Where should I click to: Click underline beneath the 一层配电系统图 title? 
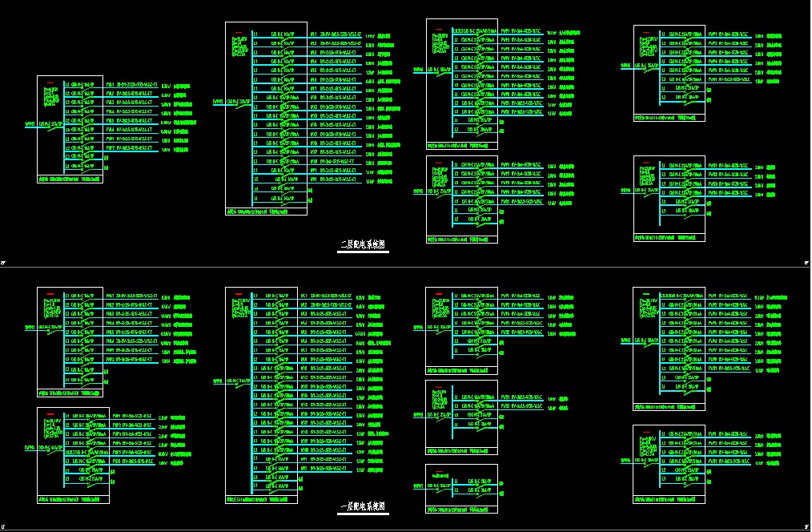[363, 514]
